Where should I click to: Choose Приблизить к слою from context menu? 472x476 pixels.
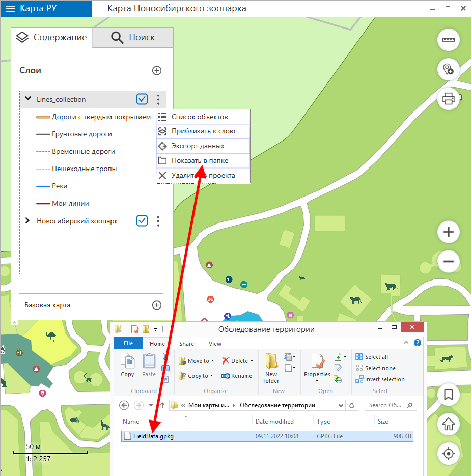(203, 131)
